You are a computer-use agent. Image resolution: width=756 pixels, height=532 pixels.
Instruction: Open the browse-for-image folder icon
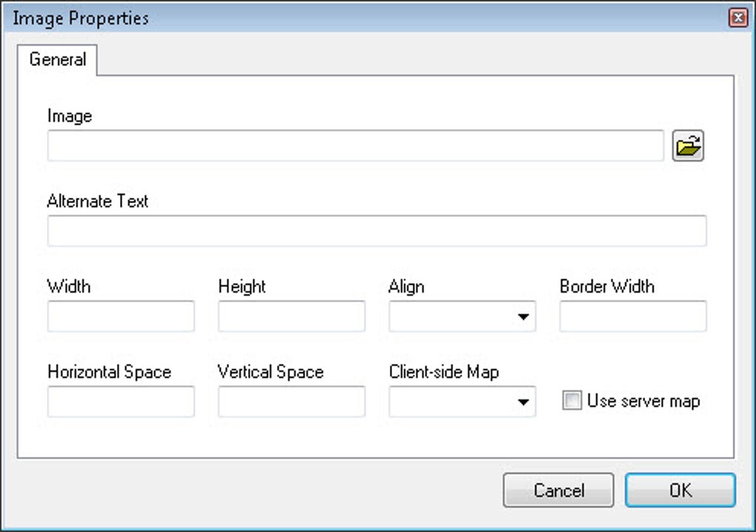coord(688,145)
